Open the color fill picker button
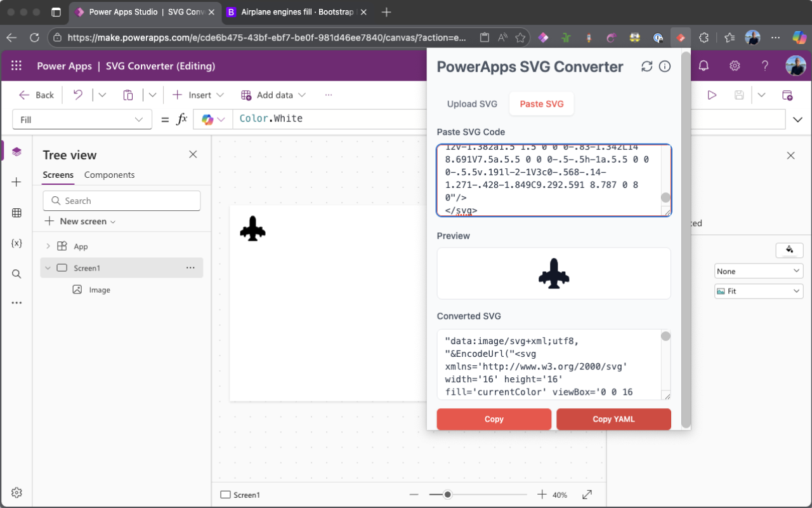 pyautogui.click(x=789, y=250)
